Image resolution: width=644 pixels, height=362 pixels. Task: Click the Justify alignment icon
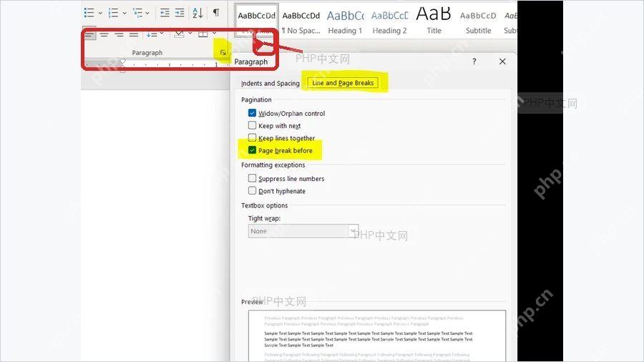(x=134, y=35)
